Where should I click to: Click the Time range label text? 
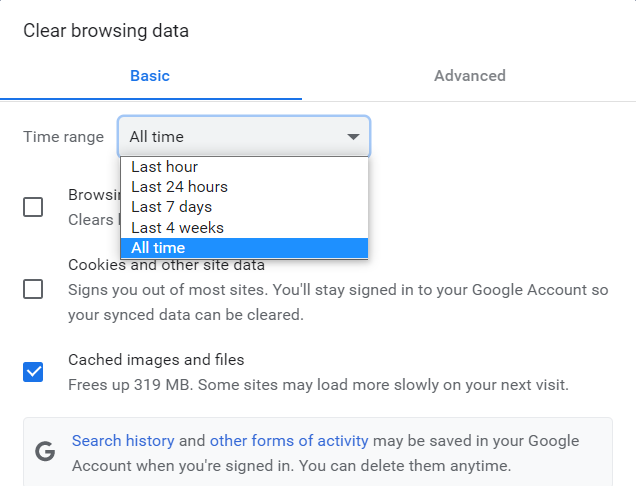click(63, 137)
